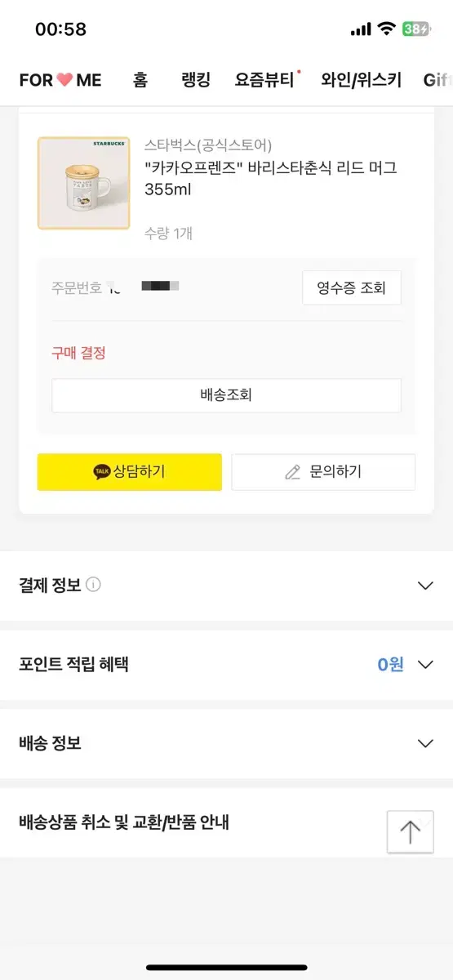The height and width of the screenshot is (980, 453).
Task: Tap the 영수증 조회 button
Action: 352,287
